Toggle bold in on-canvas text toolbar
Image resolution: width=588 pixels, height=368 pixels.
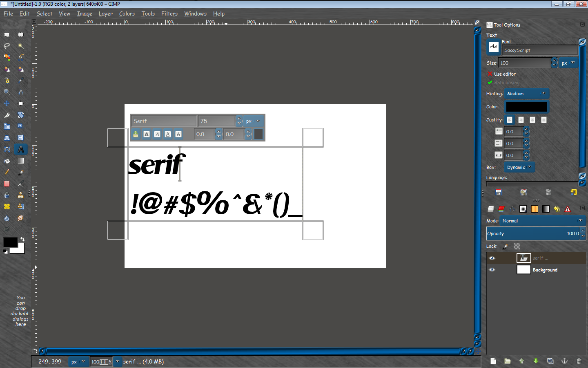tap(147, 134)
